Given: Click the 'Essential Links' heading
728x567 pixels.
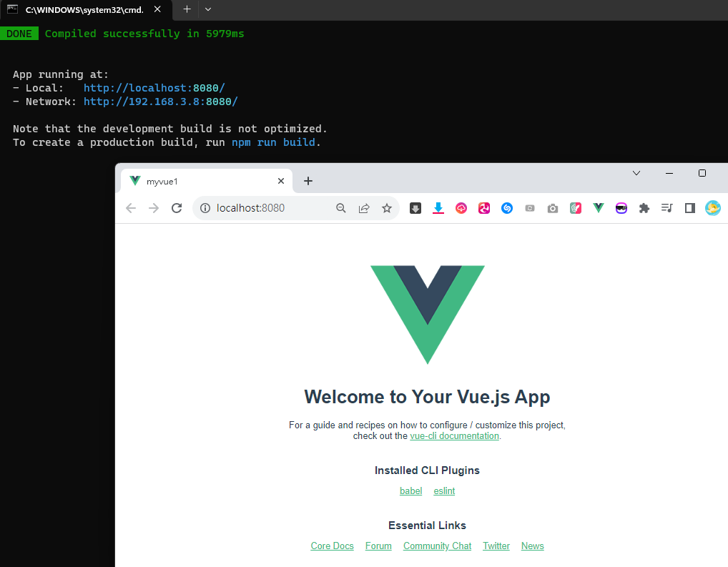Looking at the screenshot, I should coord(427,526).
